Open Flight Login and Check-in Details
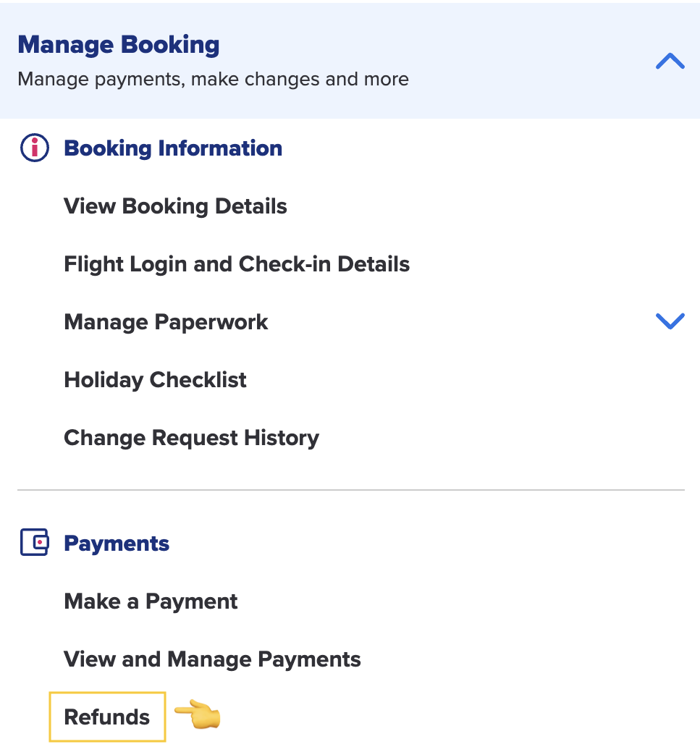700x752 pixels. tap(237, 264)
